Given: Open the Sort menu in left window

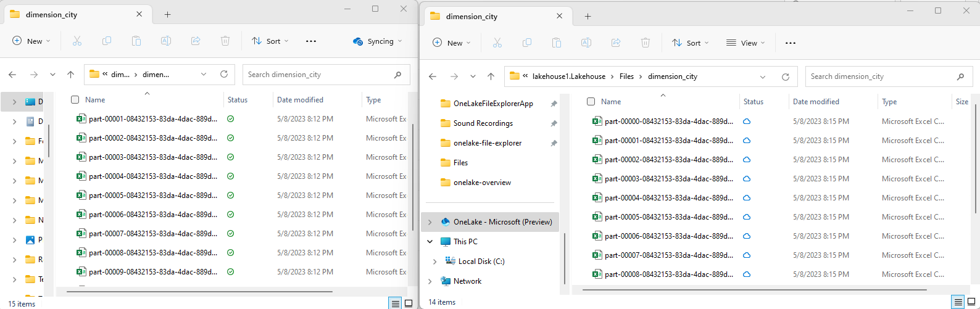Looking at the screenshot, I should [x=270, y=41].
